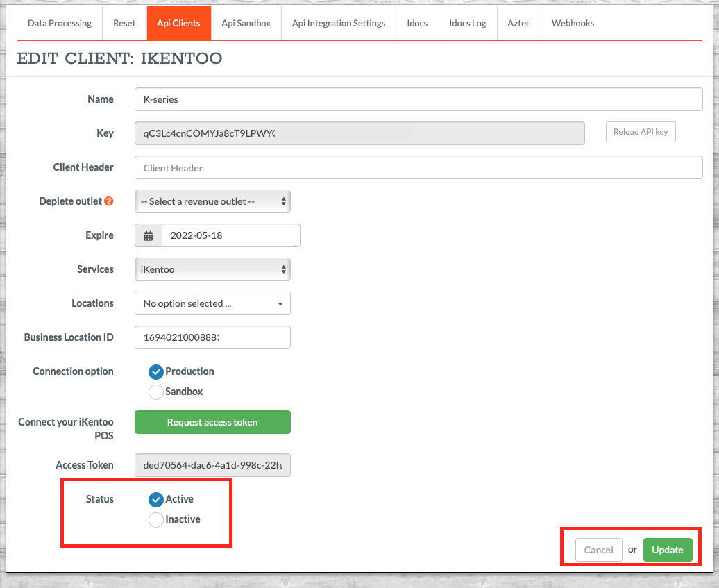The width and height of the screenshot is (719, 588).
Task: Set status to Active
Action: pyautogui.click(x=156, y=500)
